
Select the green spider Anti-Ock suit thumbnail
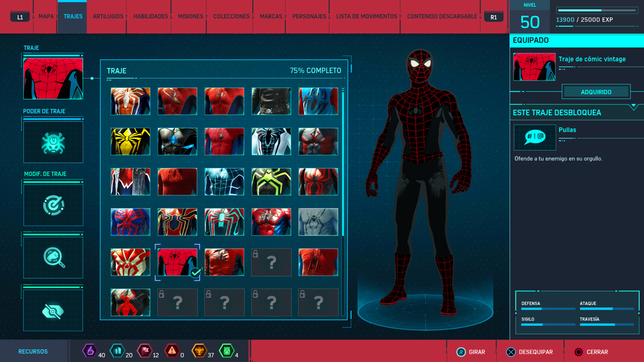pos(271,182)
